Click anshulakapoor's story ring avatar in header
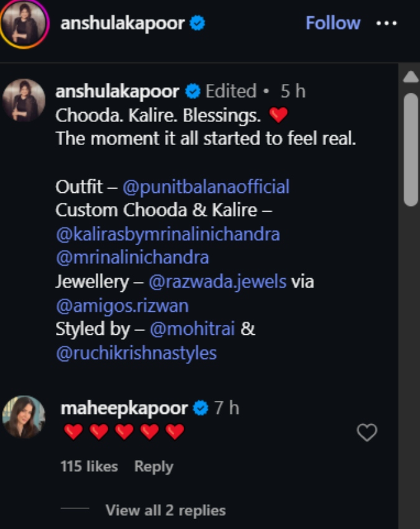Image resolution: width=420 pixels, height=529 pixels. 24,24
